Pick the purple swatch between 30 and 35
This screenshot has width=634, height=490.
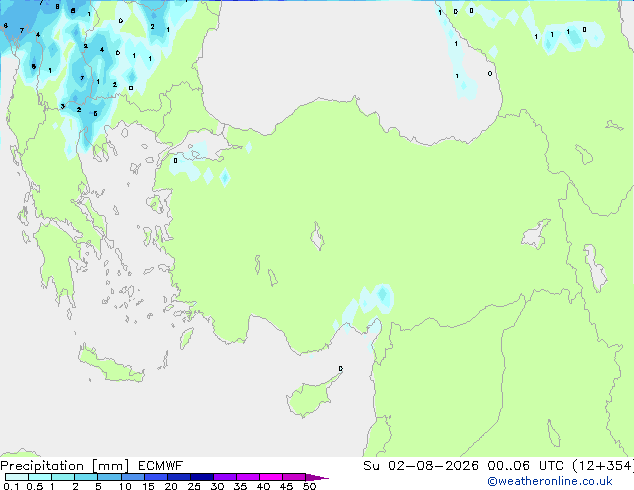click(225, 477)
